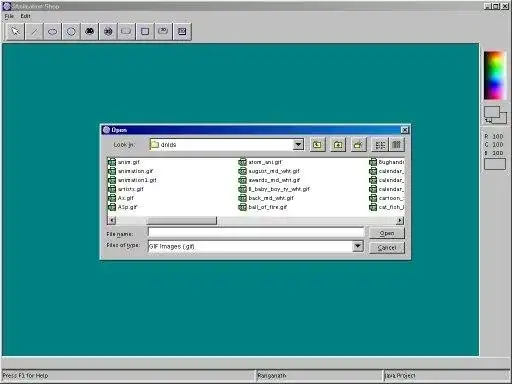Go up one folder level in Open dialog
Screen dimensions: 512x384
point(317,145)
